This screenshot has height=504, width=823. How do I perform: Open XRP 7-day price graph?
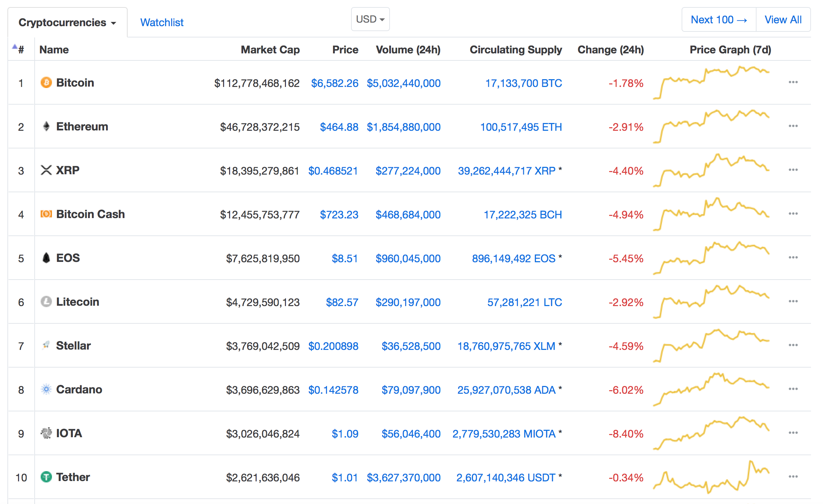pos(711,170)
